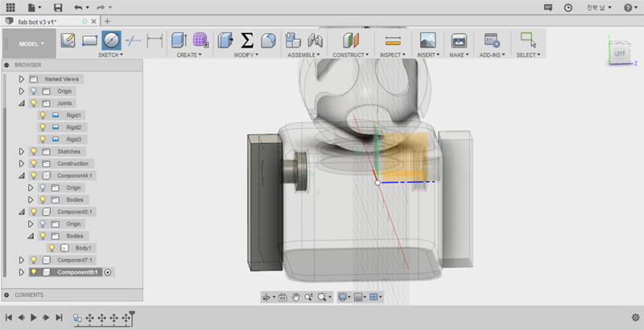Open the Orbit navigation tool
Viewport: 644px width, 330px height.
pos(266,297)
